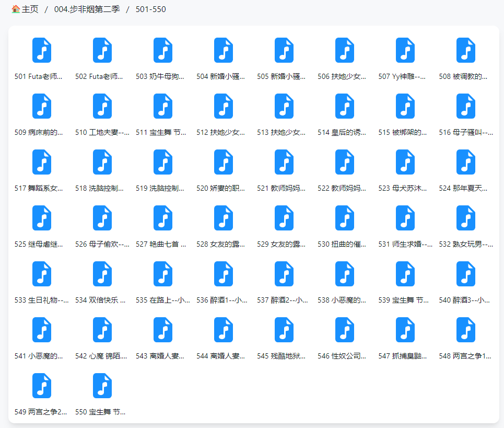Select the file name text starting with 511
Image resolution: width=504 pixels, height=428 pixels.
click(x=163, y=132)
